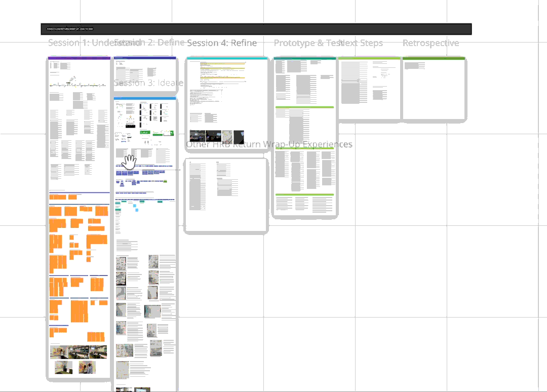This screenshot has height=392, width=547.
Task: Open the Other HRB Return Wrap-Up Experiences frame
Action: [226, 195]
